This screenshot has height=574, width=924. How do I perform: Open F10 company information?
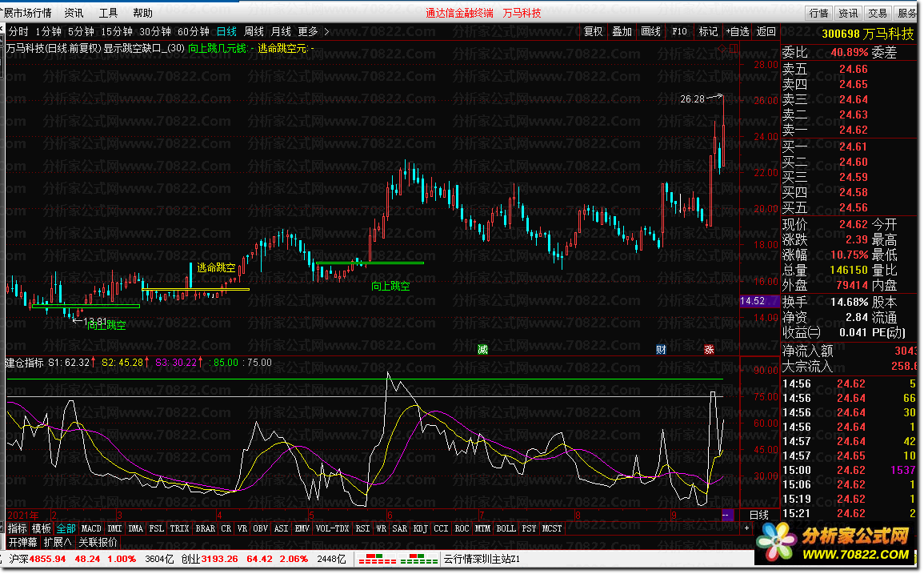(x=679, y=32)
